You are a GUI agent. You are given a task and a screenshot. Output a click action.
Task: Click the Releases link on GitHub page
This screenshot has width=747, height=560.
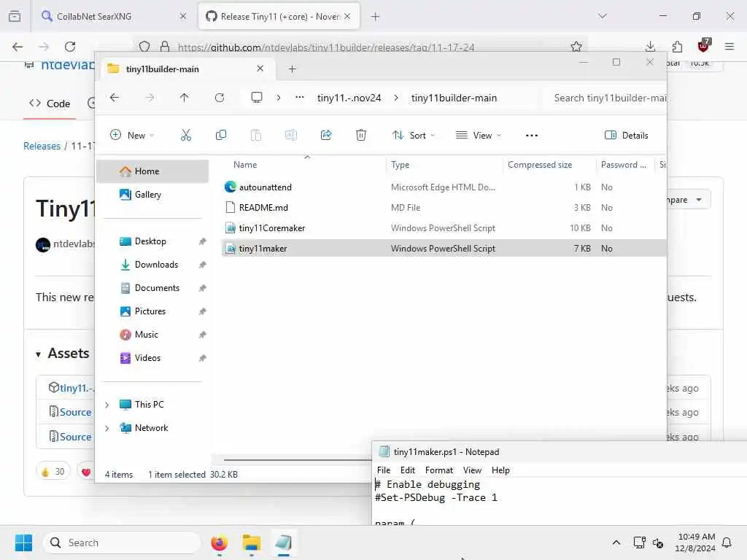click(x=42, y=146)
